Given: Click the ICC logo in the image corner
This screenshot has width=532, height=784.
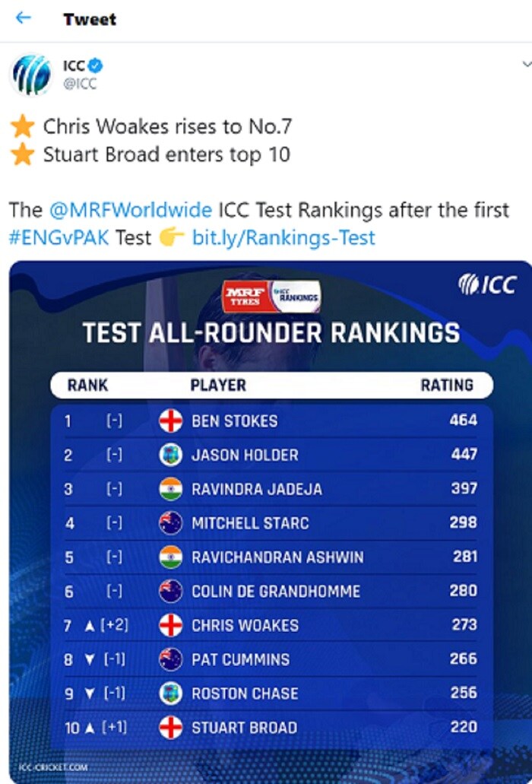Looking at the screenshot, I should click(488, 281).
